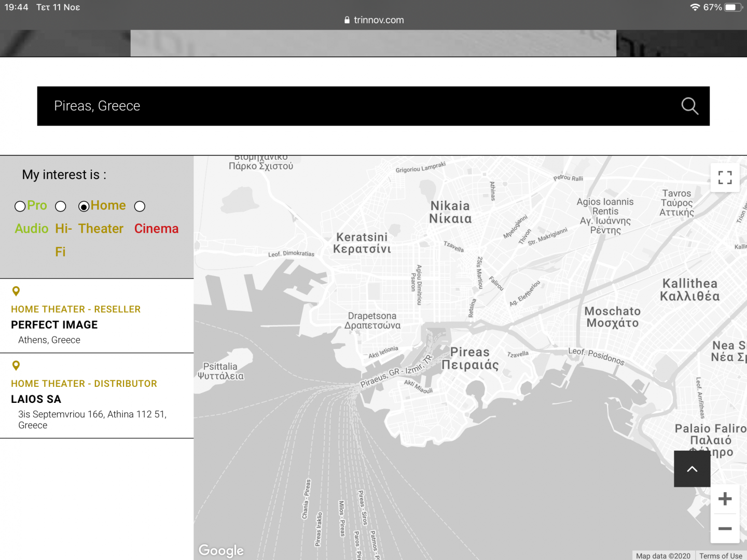Zoom in on the map
This screenshot has width=747, height=560.
pyautogui.click(x=725, y=499)
